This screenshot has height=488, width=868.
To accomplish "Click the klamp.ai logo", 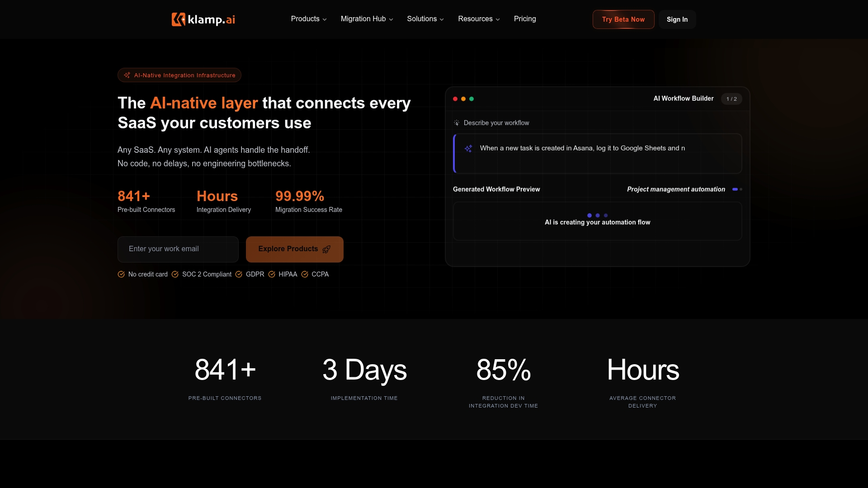I will click(203, 19).
